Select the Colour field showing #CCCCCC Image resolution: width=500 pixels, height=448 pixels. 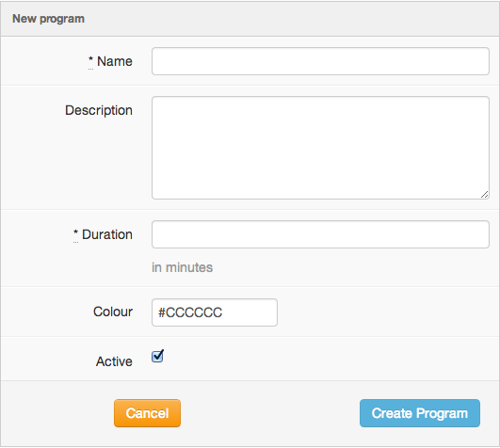[215, 312]
